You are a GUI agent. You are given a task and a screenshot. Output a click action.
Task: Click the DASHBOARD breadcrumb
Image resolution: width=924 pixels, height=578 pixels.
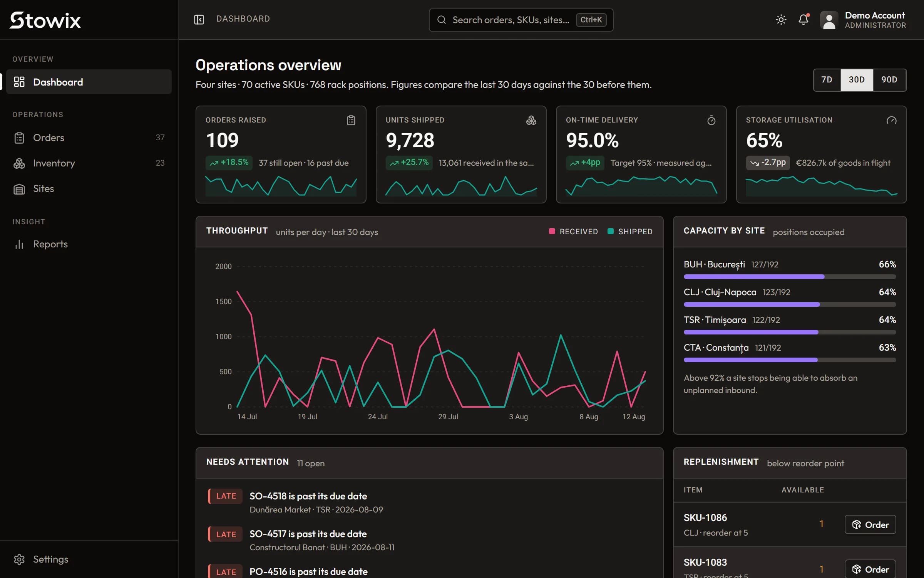[243, 19]
